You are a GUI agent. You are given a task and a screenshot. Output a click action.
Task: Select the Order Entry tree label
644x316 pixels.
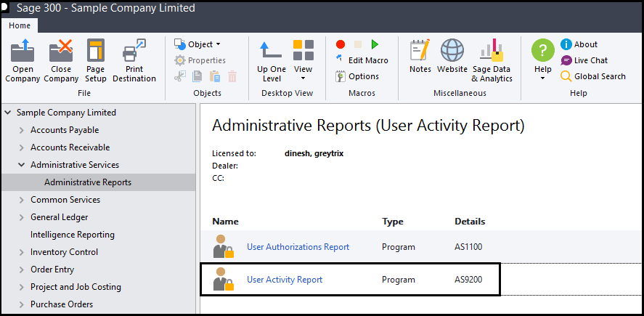pyautogui.click(x=52, y=270)
